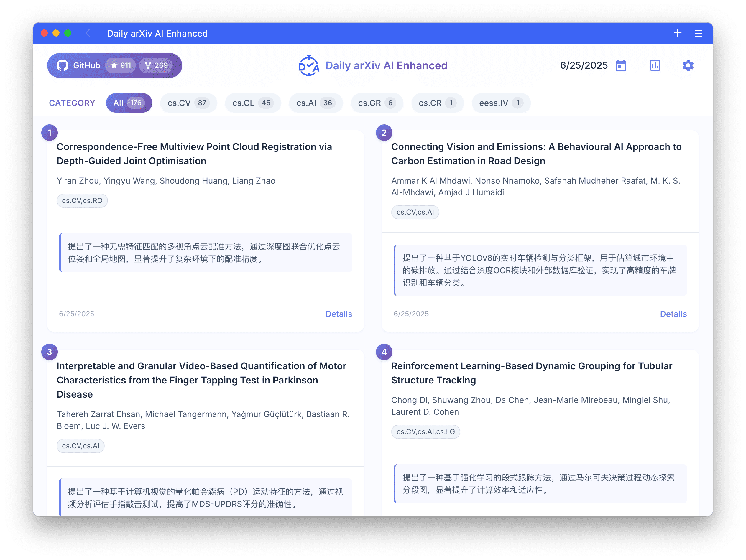
Task: Click the back arrow in the title bar
Action: [87, 33]
